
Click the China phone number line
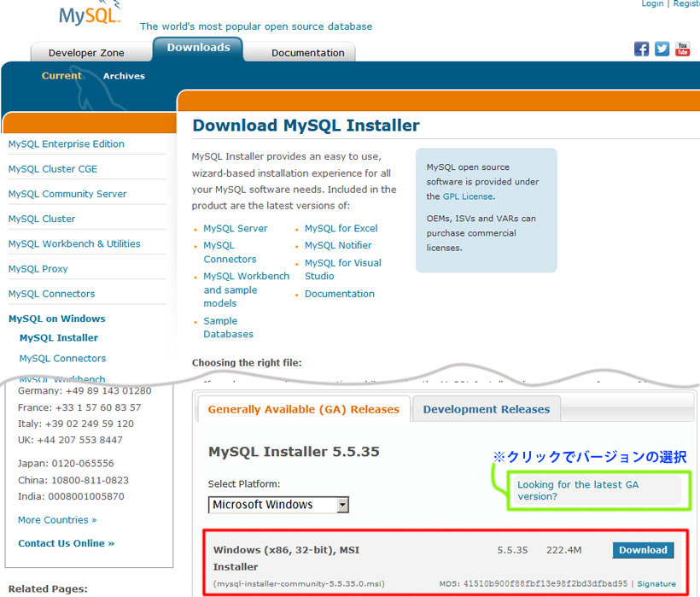(x=73, y=480)
